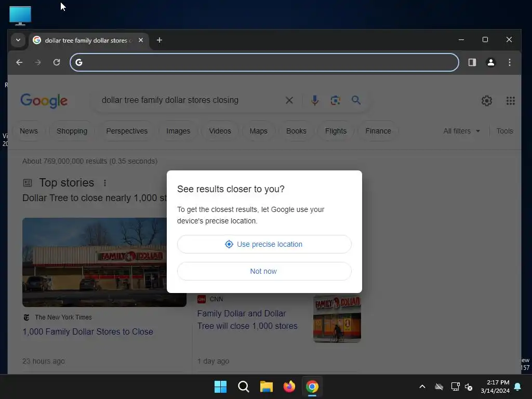Image resolution: width=532 pixels, height=399 pixels.
Task: Open the notifications bell
Action: tap(517, 387)
